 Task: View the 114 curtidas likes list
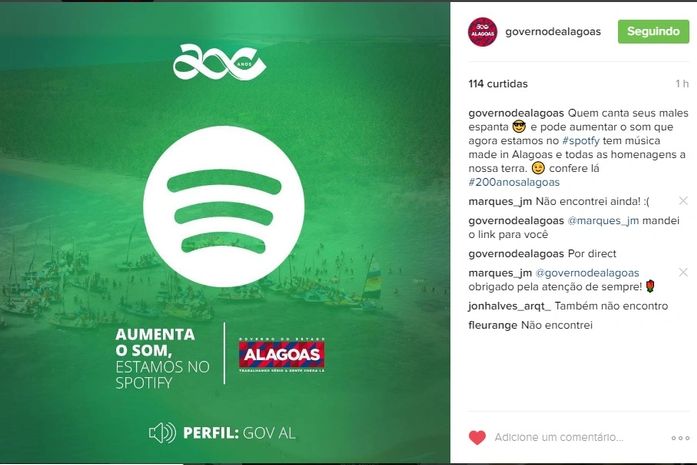coord(498,84)
